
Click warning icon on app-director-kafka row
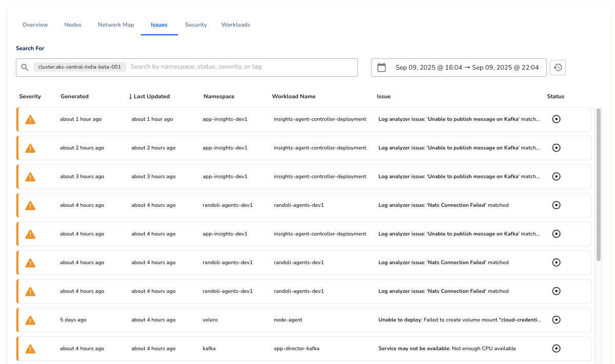(31, 349)
